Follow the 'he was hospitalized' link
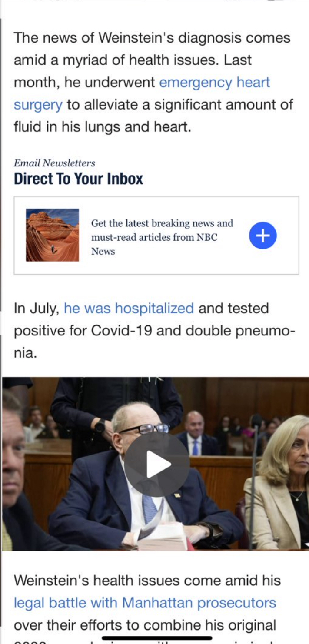This screenshot has width=309, height=644. [x=129, y=308]
